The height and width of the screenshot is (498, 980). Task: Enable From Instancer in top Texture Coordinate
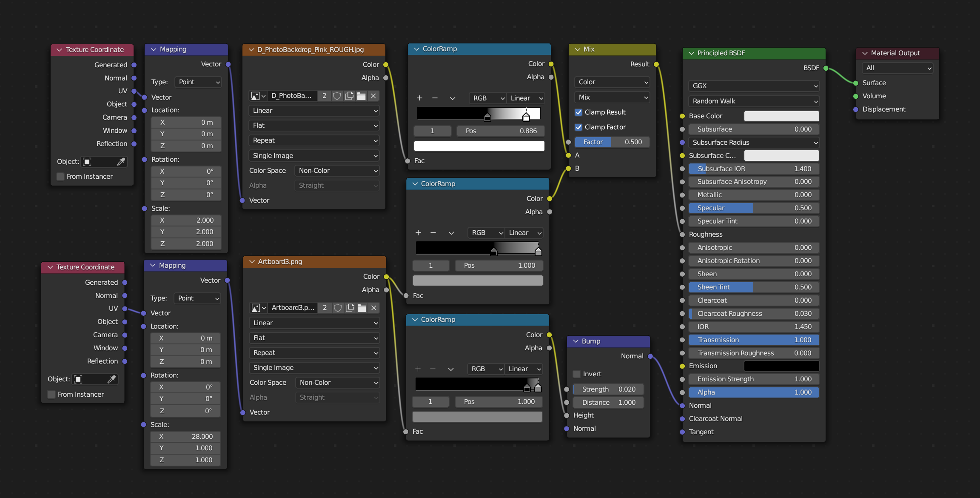pyautogui.click(x=61, y=177)
